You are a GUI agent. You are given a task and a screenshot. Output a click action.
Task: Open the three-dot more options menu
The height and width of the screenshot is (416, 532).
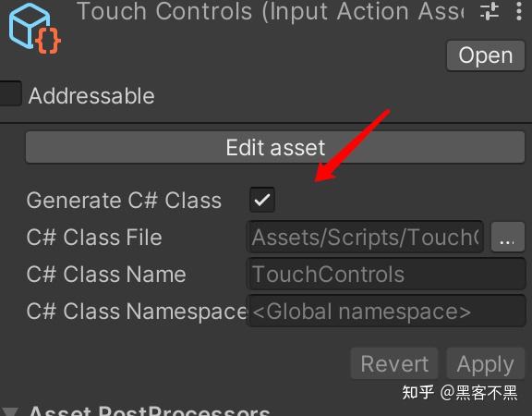click(x=519, y=11)
